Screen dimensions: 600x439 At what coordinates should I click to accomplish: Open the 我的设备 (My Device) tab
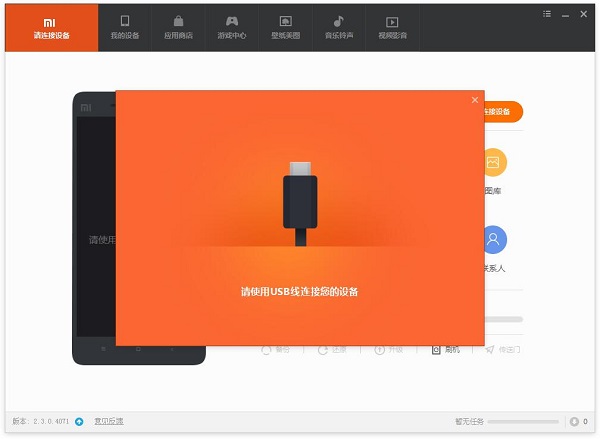tap(125, 26)
